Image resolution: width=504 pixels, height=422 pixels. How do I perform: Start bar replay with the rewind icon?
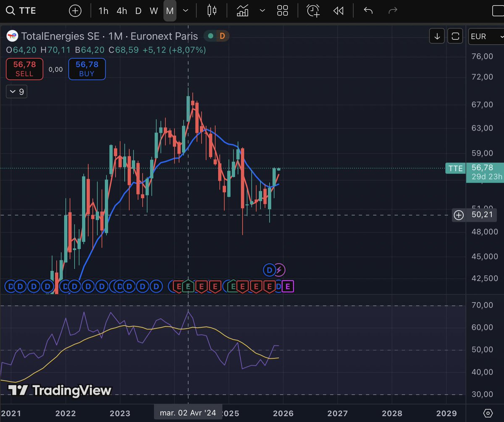click(339, 11)
